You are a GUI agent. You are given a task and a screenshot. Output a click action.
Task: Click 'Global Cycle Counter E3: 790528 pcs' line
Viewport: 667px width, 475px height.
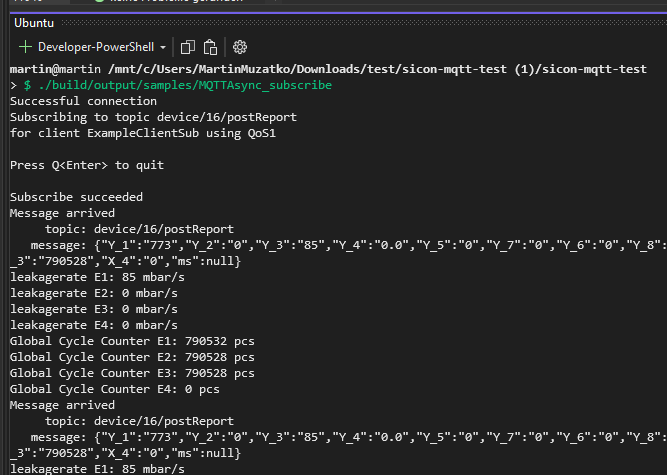[x=131, y=373]
